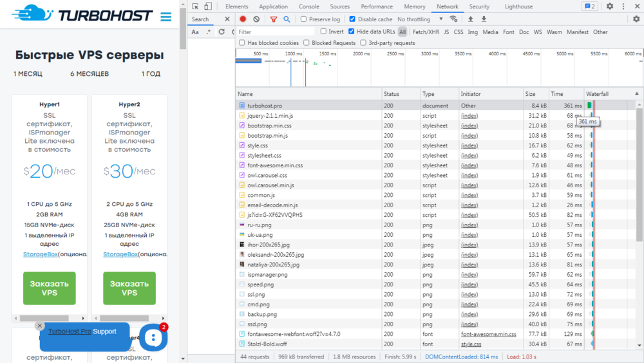Viewport: 644px width, 363px height.
Task: Open the No throttling dropdown
Action: 420,19
